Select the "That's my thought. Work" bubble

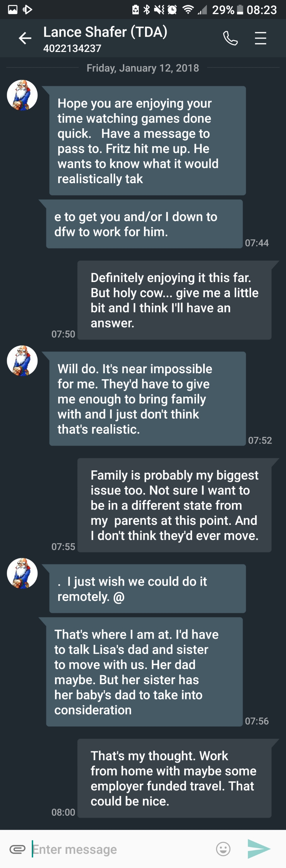click(174, 778)
